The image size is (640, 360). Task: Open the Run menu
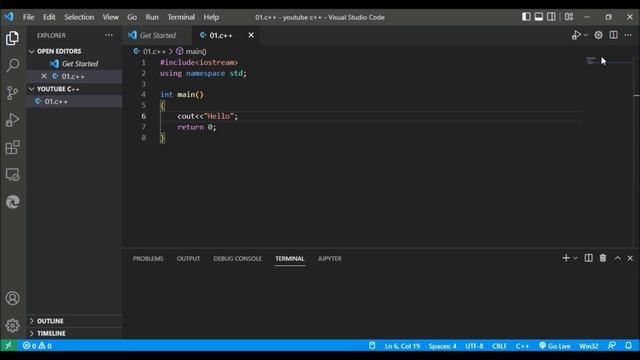click(x=152, y=17)
